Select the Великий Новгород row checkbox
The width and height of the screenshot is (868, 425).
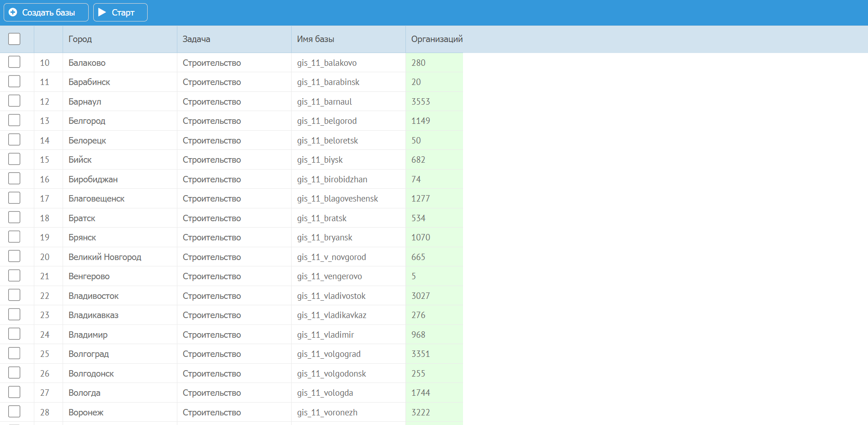click(14, 256)
